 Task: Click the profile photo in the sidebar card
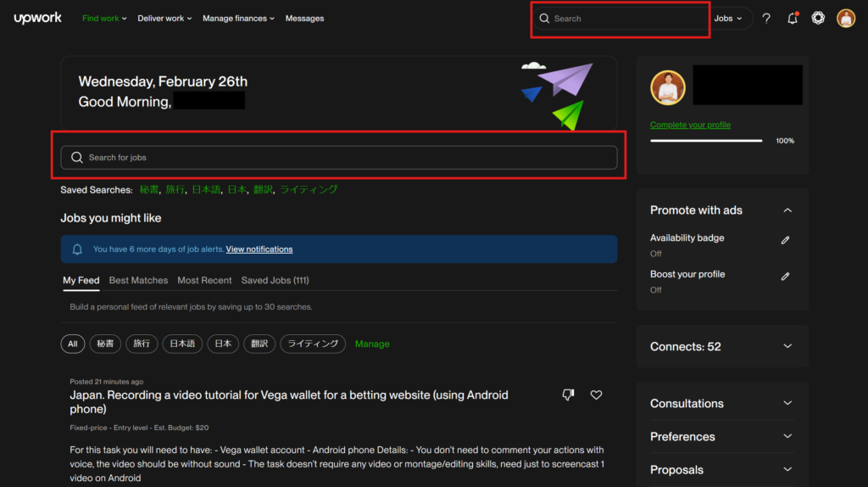(x=668, y=87)
